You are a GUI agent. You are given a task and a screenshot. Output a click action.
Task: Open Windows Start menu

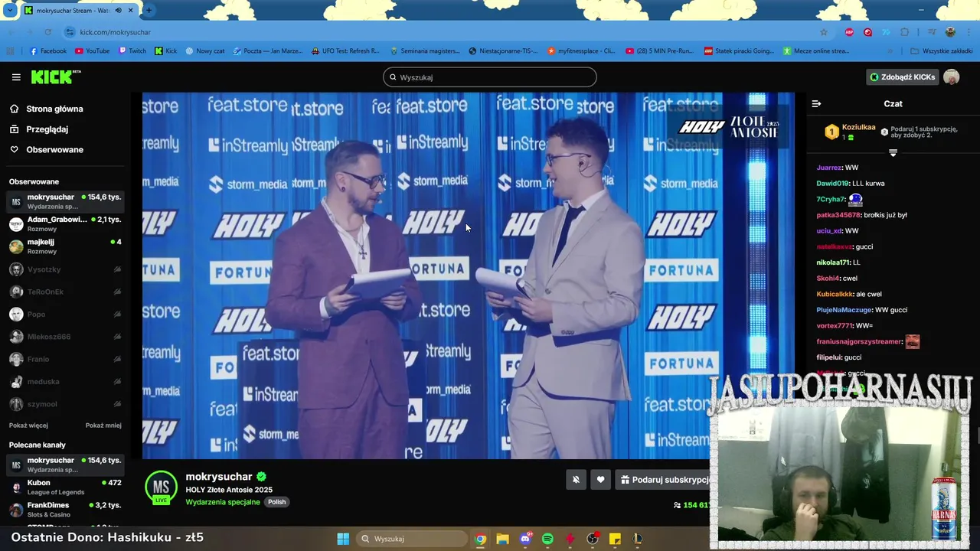343,539
